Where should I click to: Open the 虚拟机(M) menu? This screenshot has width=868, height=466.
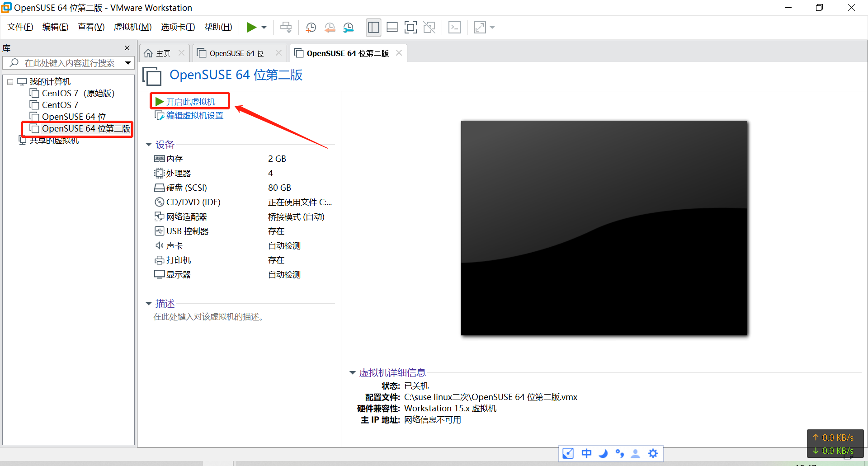132,27
